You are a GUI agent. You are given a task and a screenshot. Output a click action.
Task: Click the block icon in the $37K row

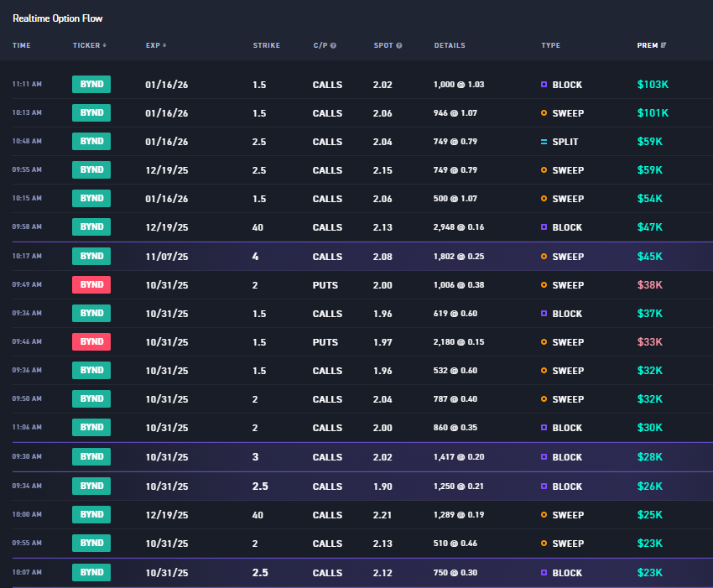click(x=544, y=314)
